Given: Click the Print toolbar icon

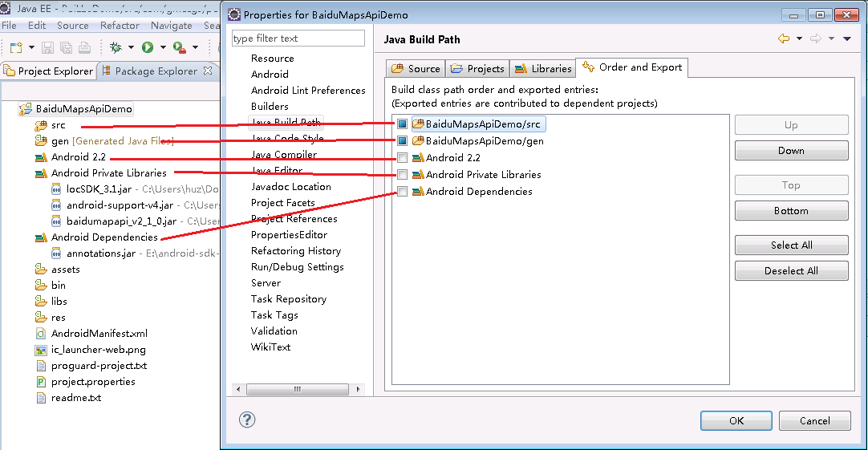Looking at the screenshot, I should pyautogui.click(x=84, y=47).
